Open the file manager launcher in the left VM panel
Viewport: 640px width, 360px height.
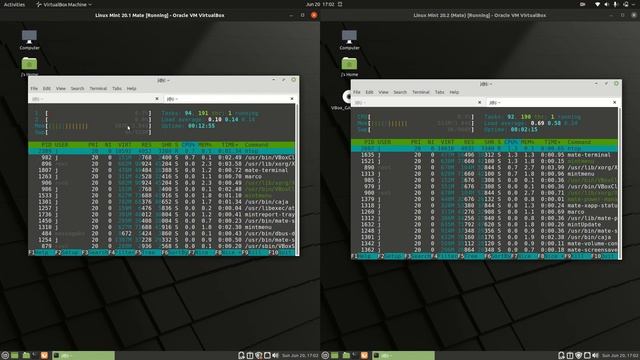click(26, 355)
